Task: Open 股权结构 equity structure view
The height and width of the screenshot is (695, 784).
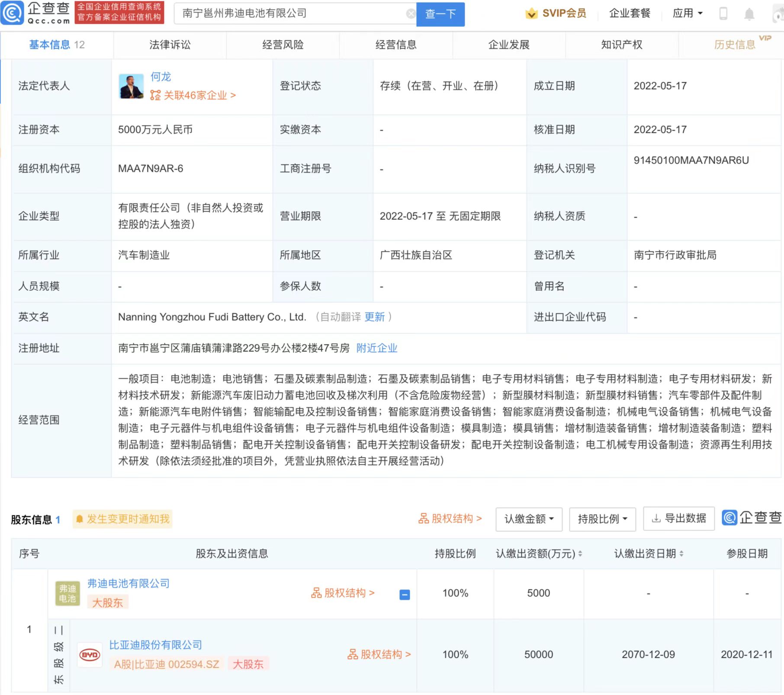Action: point(450,519)
